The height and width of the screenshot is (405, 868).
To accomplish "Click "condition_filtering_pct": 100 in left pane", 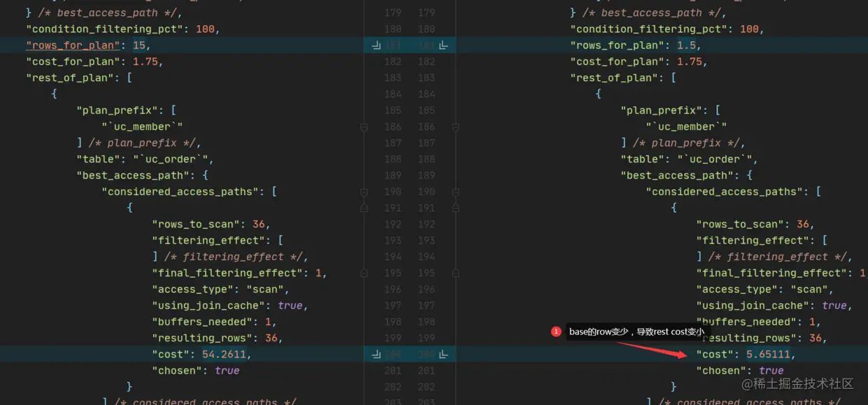I will pos(123,29).
